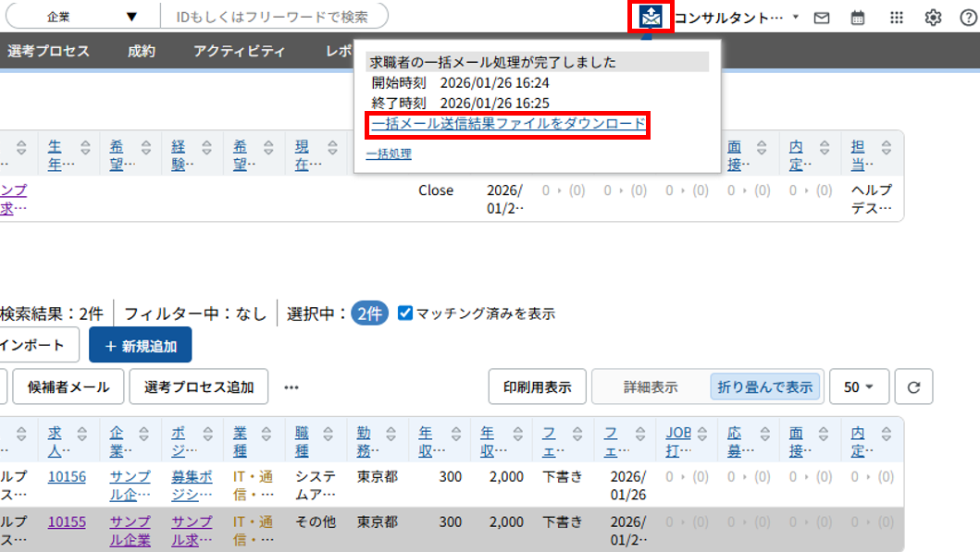Click the help question mark icon

pyautogui.click(x=968, y=18)
